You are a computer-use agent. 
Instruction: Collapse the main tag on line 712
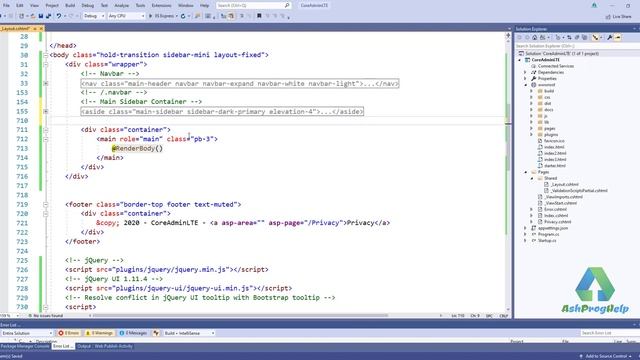point(46,139)
